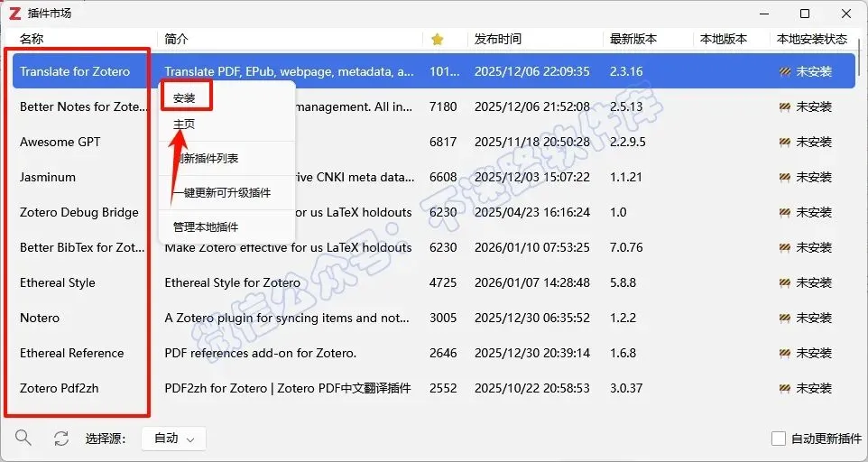Select the Zotero Debug Bridge plugin
The height and width of the screenshot is (462, 868).
pos(79,212)
